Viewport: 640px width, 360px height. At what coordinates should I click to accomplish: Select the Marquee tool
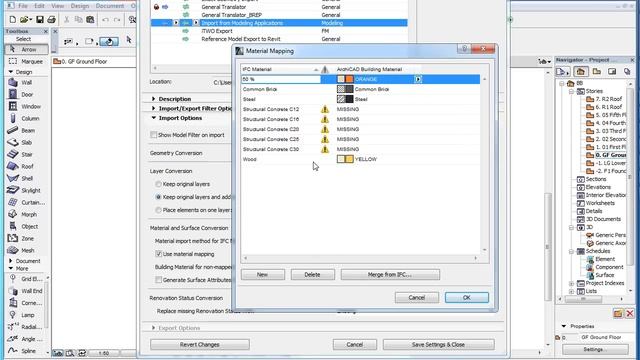point(26,61)
